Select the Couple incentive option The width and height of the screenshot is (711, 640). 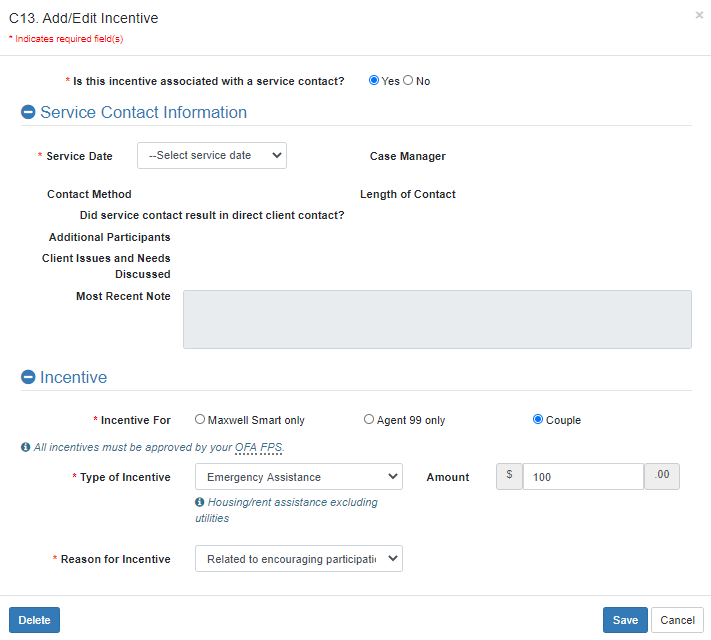tap(538, 420)
